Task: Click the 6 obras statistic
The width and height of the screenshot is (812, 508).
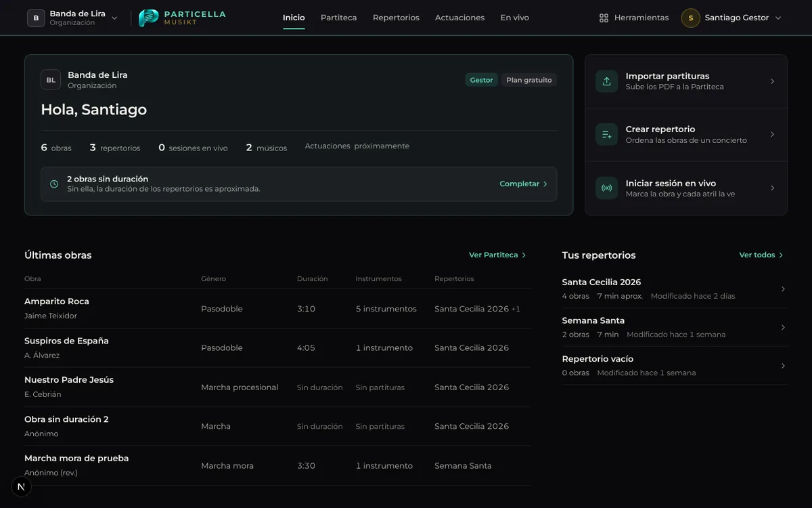Action: (x=56, y=148)
